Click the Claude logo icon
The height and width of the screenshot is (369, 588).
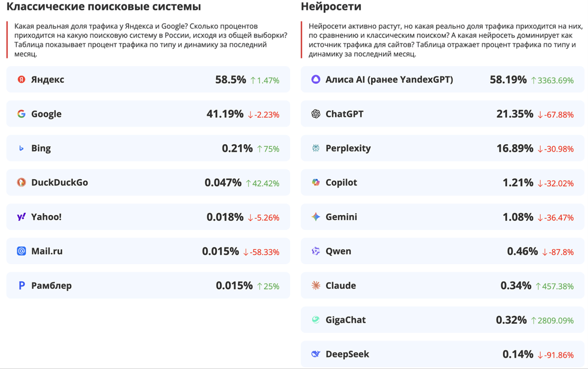point(316,286)
